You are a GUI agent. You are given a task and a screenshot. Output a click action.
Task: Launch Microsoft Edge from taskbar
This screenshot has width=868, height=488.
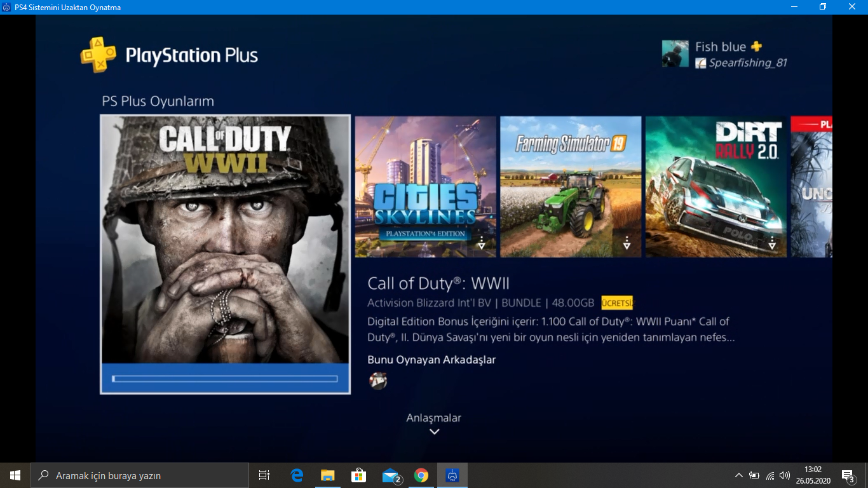tap(297, 475)
